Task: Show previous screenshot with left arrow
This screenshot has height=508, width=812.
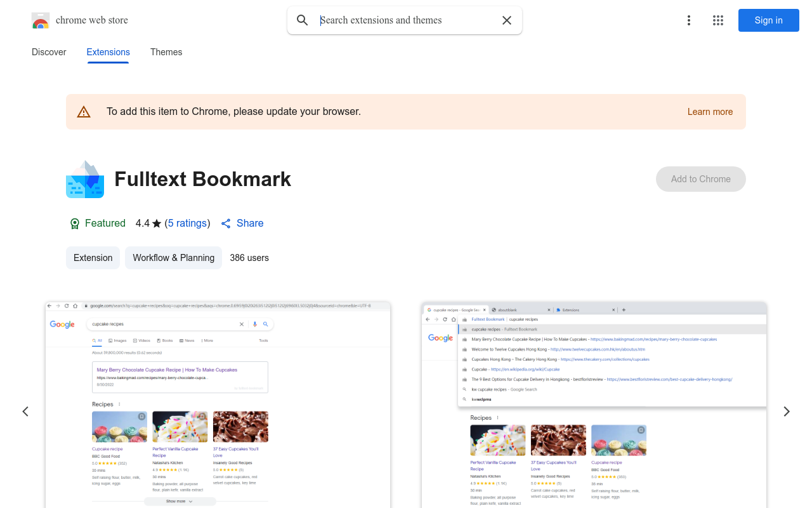Action: pos(25,411)
